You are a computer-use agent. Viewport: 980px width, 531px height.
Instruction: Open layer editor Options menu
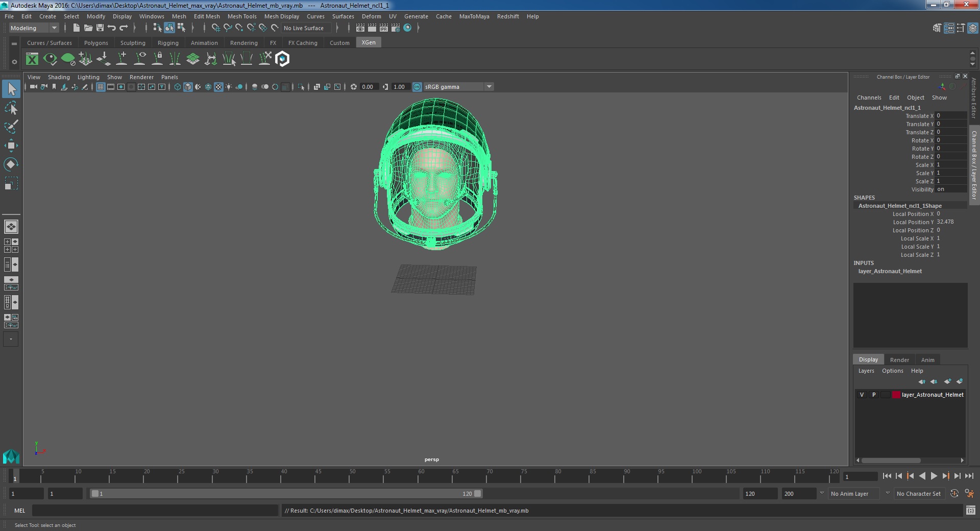pyautogui.click(x=892, y=371)
